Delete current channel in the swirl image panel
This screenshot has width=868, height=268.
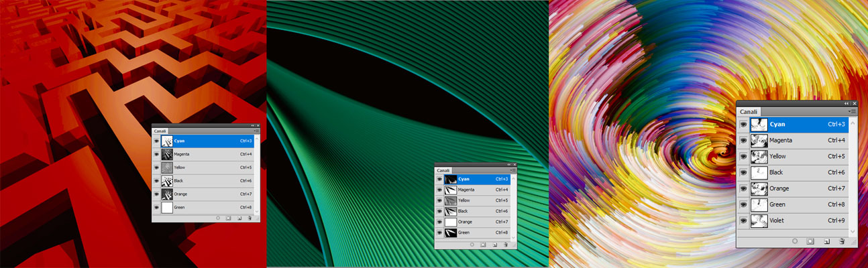(842, 241)
